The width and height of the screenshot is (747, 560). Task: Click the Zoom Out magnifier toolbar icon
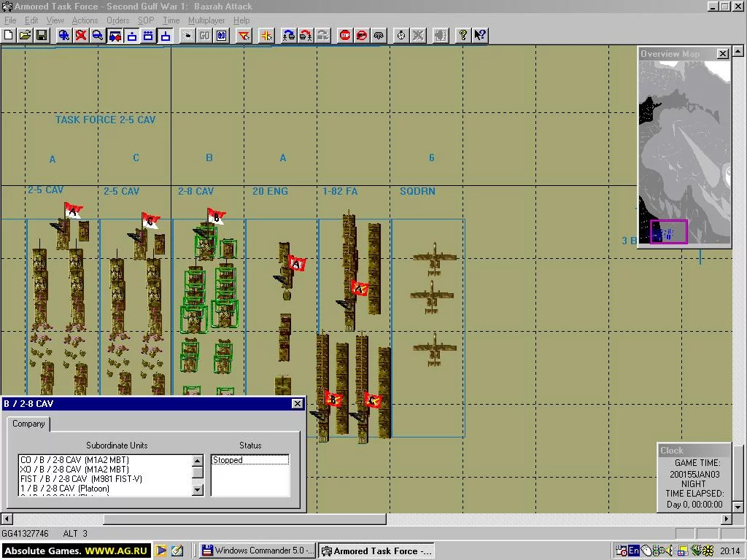pyautogui.click(x=98, y=35)
